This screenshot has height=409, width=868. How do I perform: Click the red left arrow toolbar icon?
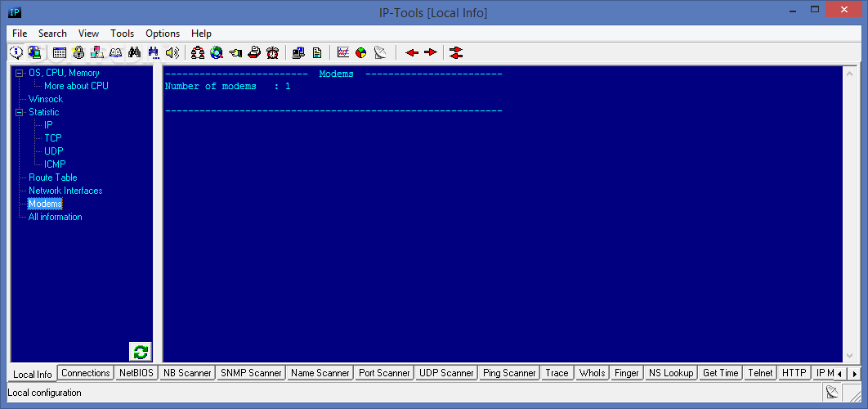[412, 52]
